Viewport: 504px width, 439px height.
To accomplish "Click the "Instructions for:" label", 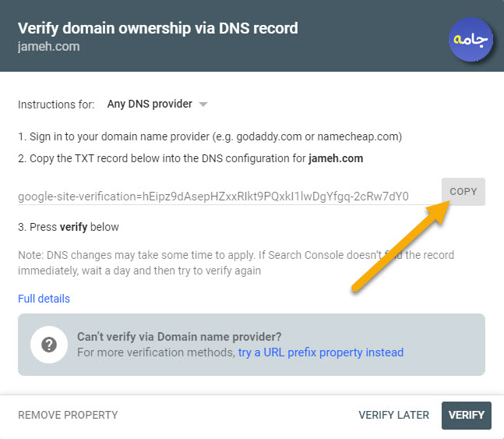I will tap(56, 104).
